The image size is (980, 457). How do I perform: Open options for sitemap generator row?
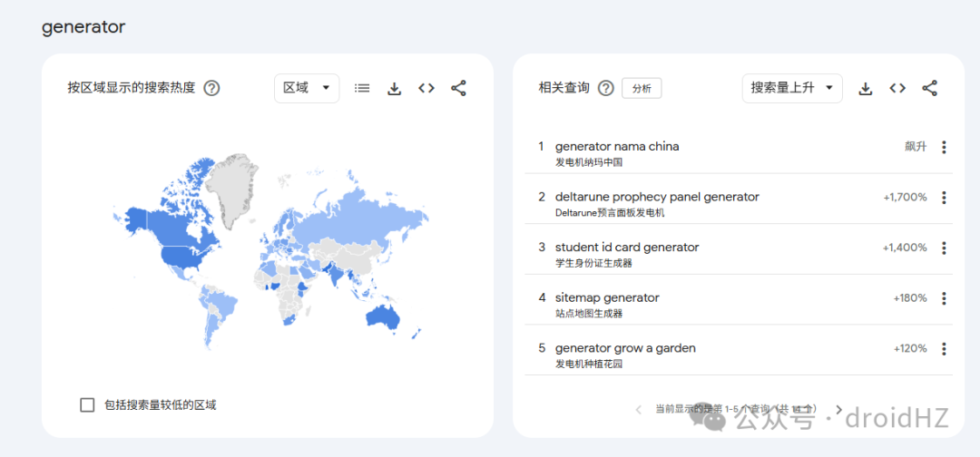[x=944, y=298]
